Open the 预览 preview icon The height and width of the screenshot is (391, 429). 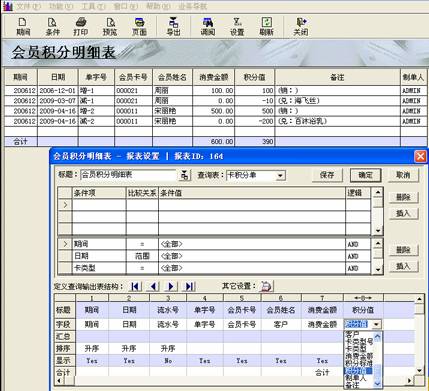(110, 27)
